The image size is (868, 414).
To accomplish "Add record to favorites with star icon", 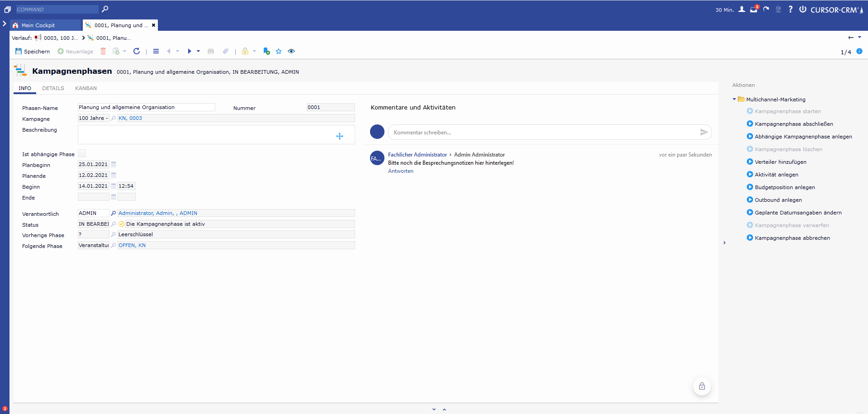I will (x=279, y=52).
